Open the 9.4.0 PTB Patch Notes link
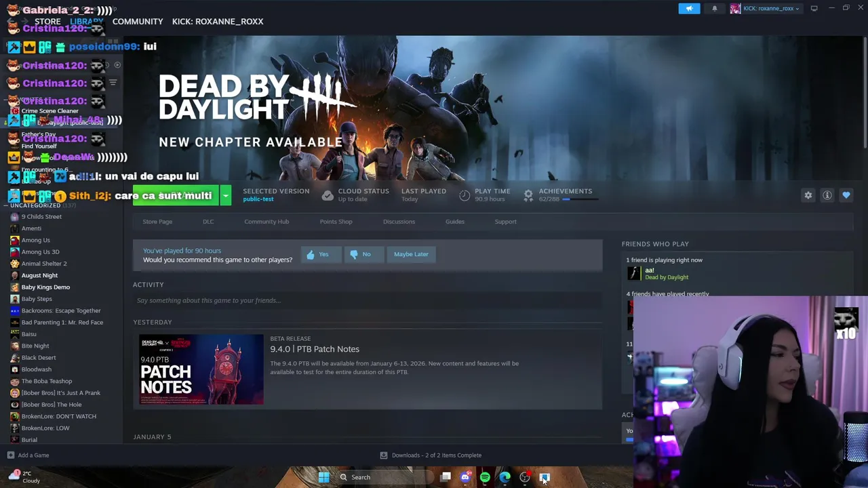Screen dimensions: 868x488 point(315,349)
